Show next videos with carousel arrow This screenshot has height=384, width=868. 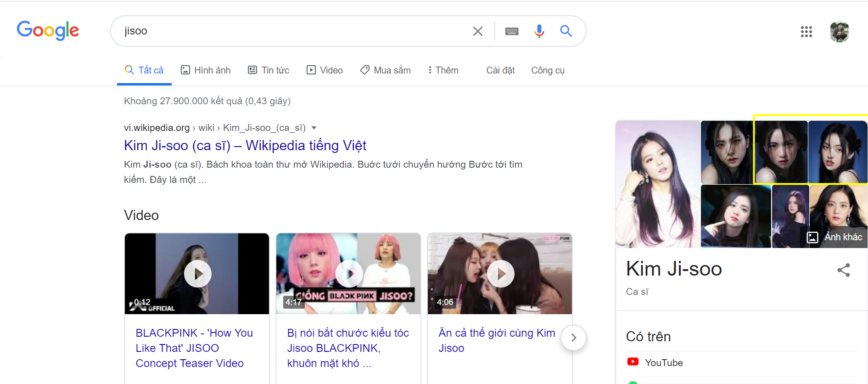pyautogui.click(x=573, y=338)
